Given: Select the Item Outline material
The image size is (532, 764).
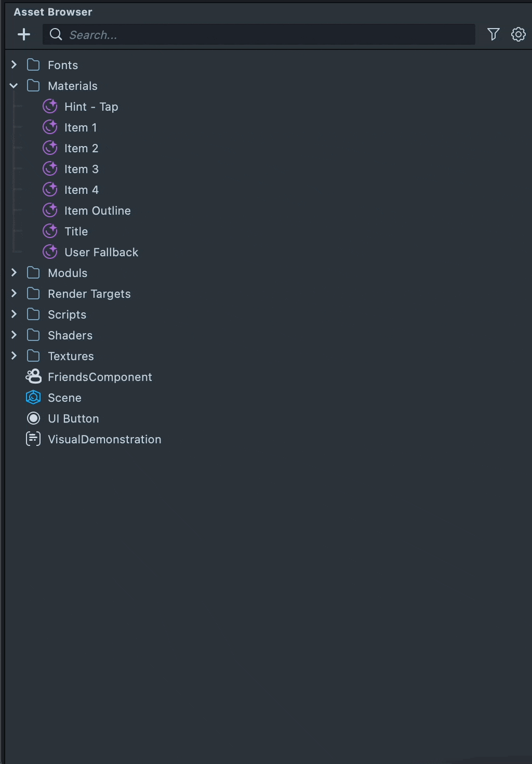Looking at the screenshot, I should click(x=97, y=210).
